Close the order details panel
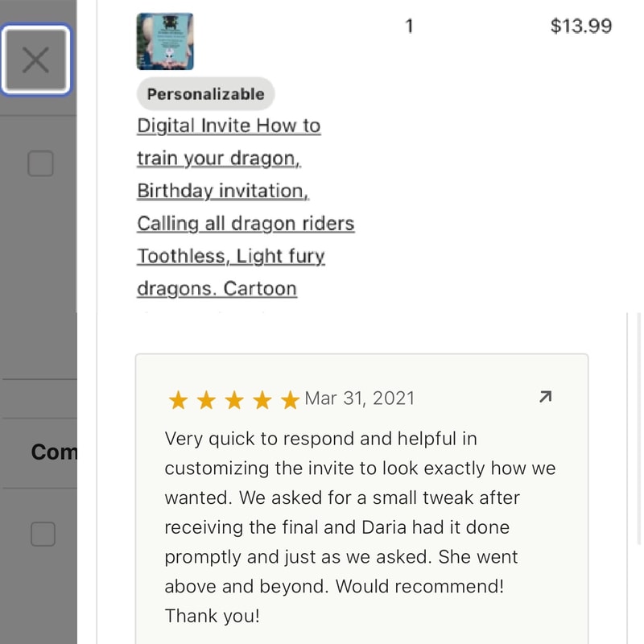Image resolution: width=644 pixels, height=644 pixels. click(x=35, y=60)
